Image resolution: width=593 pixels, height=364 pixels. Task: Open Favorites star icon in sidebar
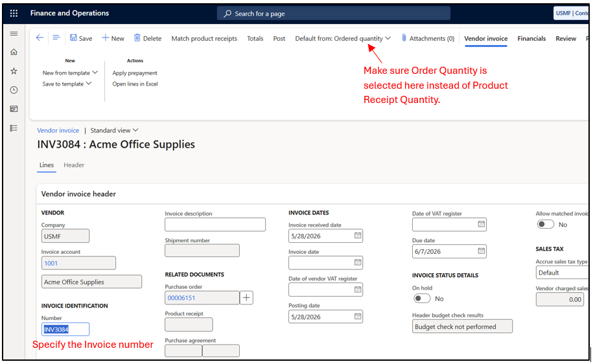14,71
